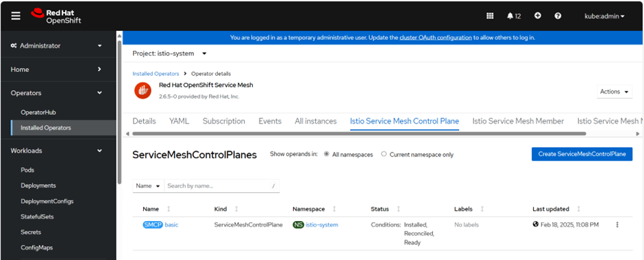Switch to the Details tab

tap(144, 121)
